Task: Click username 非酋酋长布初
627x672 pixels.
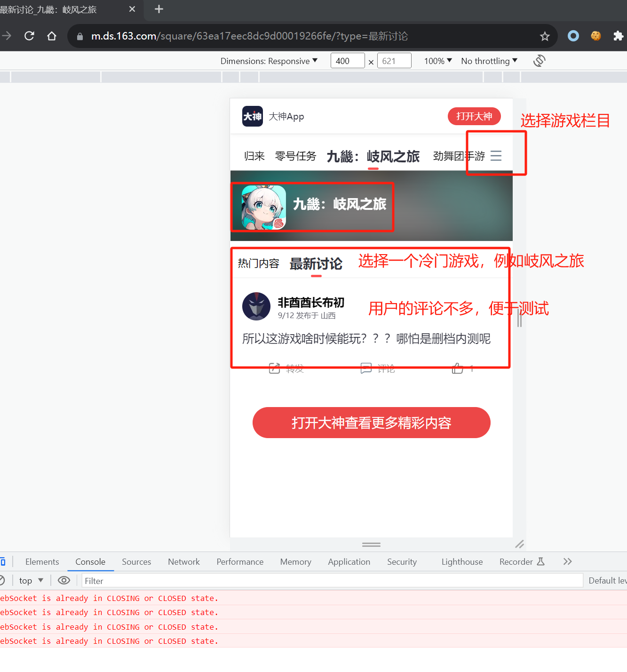Action: (311, 303)
